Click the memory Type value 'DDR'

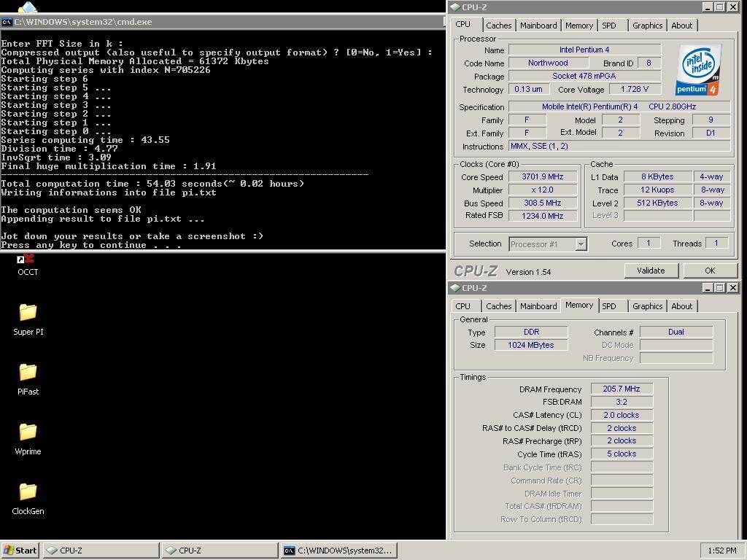pos(532,332)
